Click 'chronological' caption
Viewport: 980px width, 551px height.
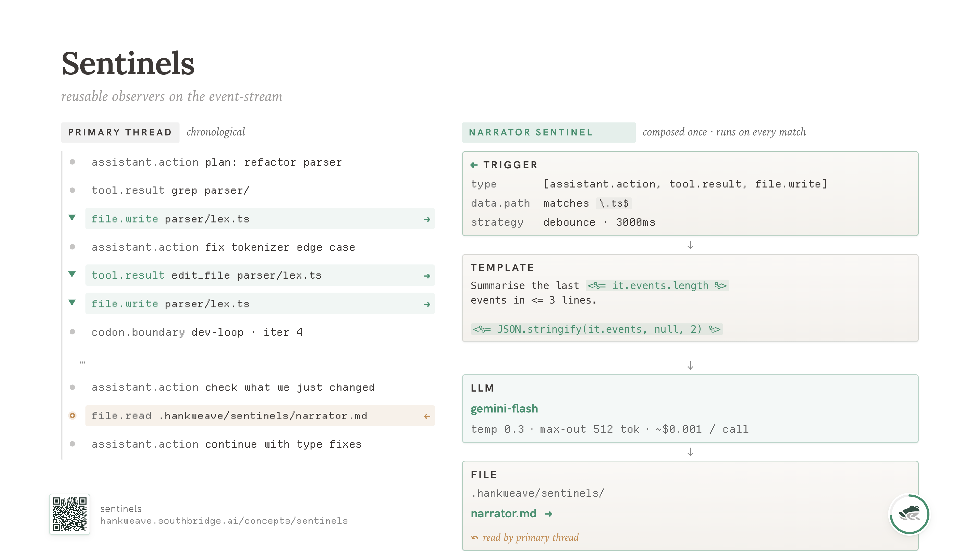coord(216,132)
